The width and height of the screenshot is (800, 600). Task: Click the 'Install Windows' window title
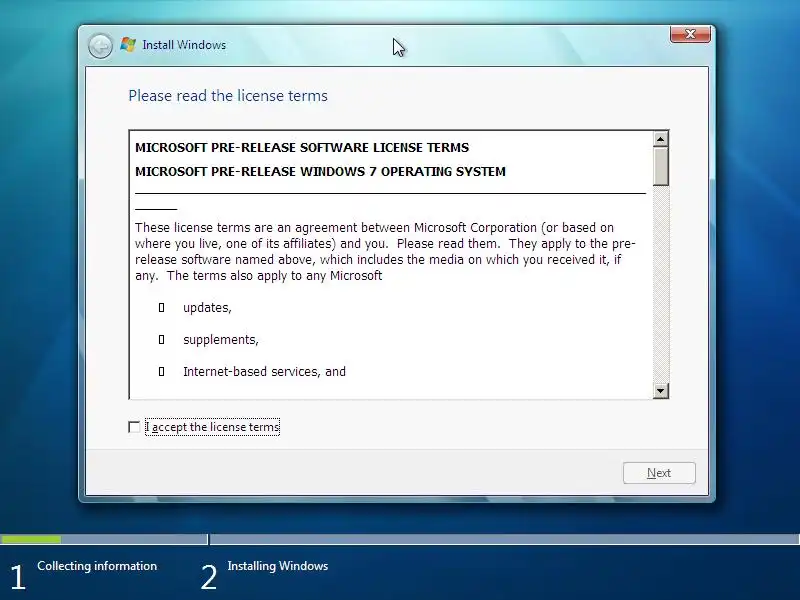coord(184,45)
